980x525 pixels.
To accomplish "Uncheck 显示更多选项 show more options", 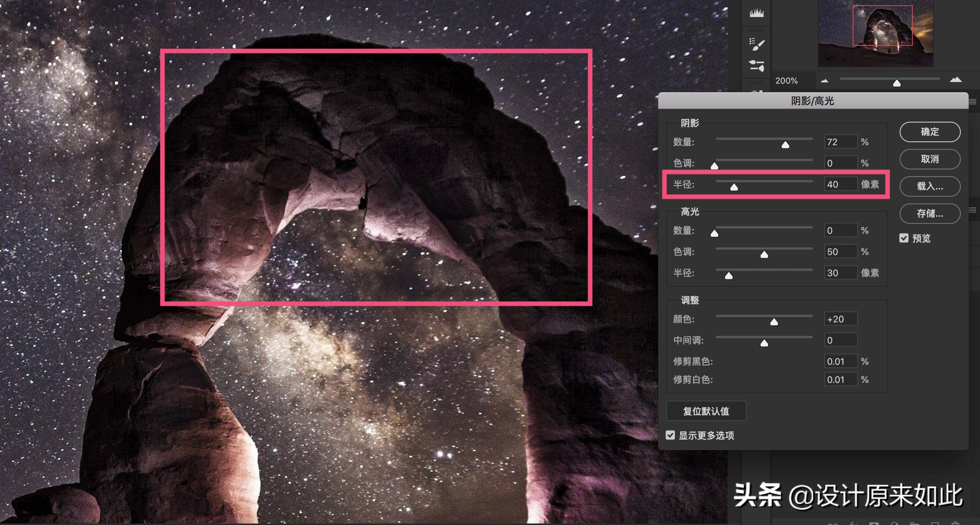I will click(670, 435).
